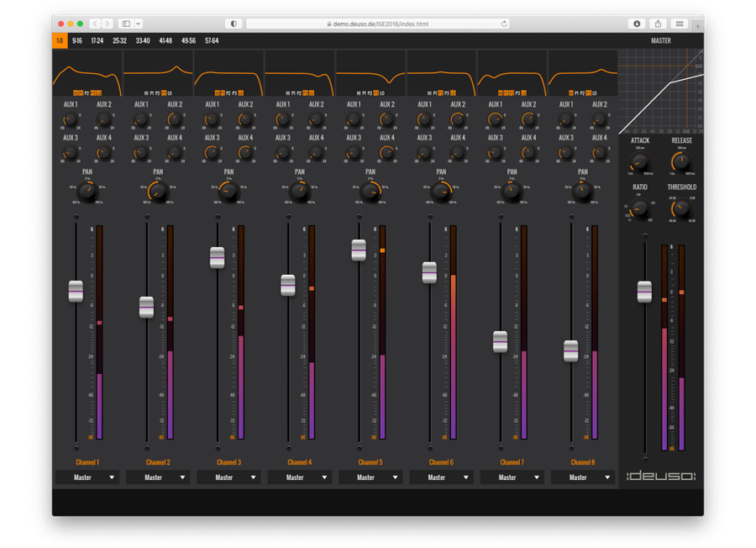This screenshot has width=756, height=548.
Task: Click the AUX 2 knob on Channel 2
Action: 175,119
